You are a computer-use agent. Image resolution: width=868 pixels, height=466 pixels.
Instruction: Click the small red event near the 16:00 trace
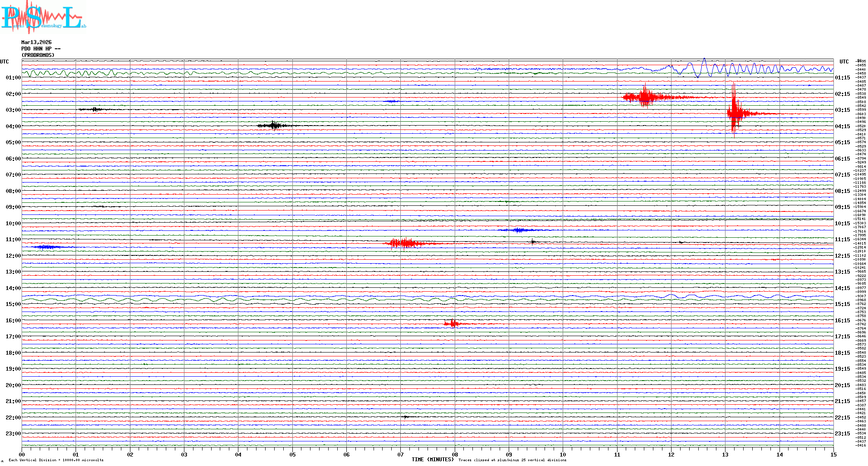[x=453, y=323]
